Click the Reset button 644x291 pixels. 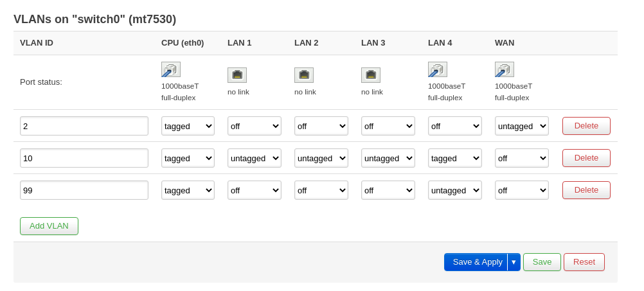[584, 262]
